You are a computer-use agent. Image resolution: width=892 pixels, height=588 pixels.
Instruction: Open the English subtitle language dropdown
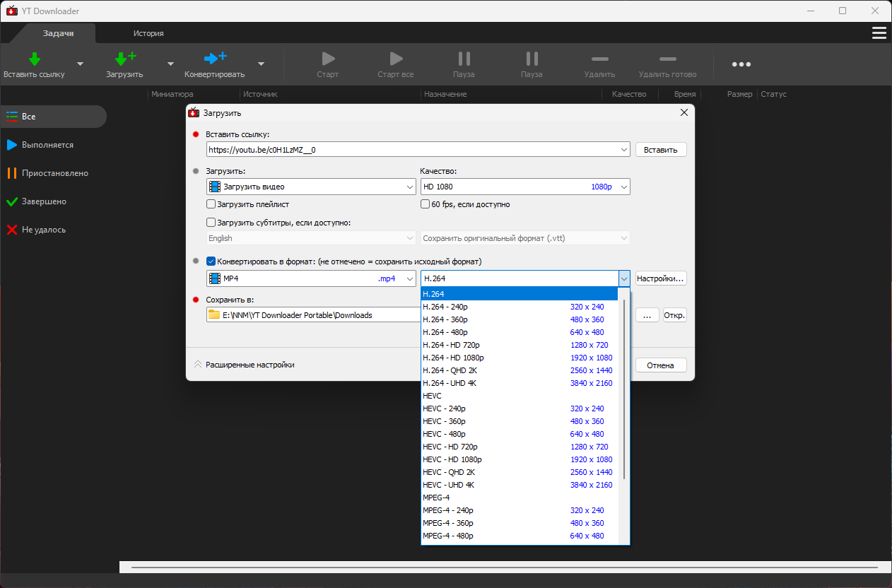coord(312,238)
